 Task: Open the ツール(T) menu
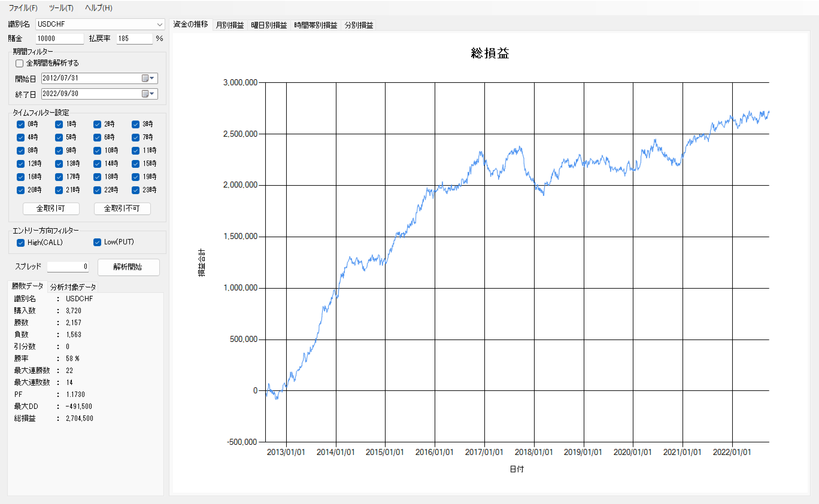(61, 8)
